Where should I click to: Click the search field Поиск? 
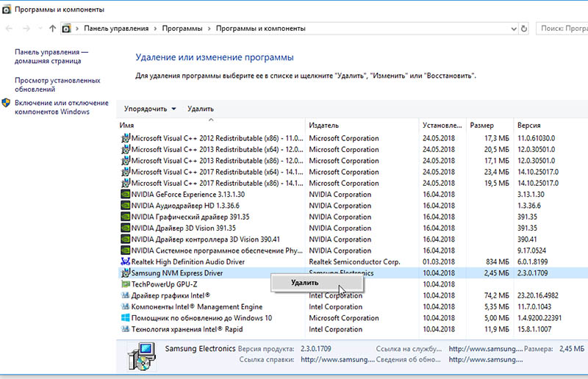[562, 29]
